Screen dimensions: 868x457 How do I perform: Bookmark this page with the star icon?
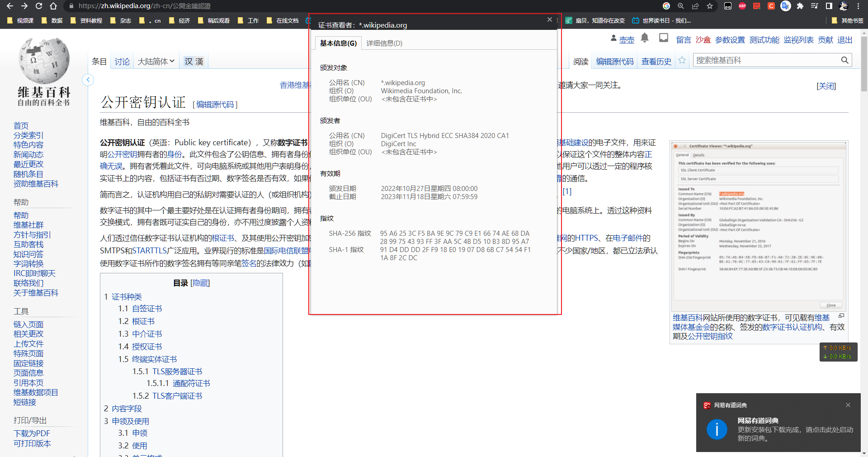click(709, 6)
